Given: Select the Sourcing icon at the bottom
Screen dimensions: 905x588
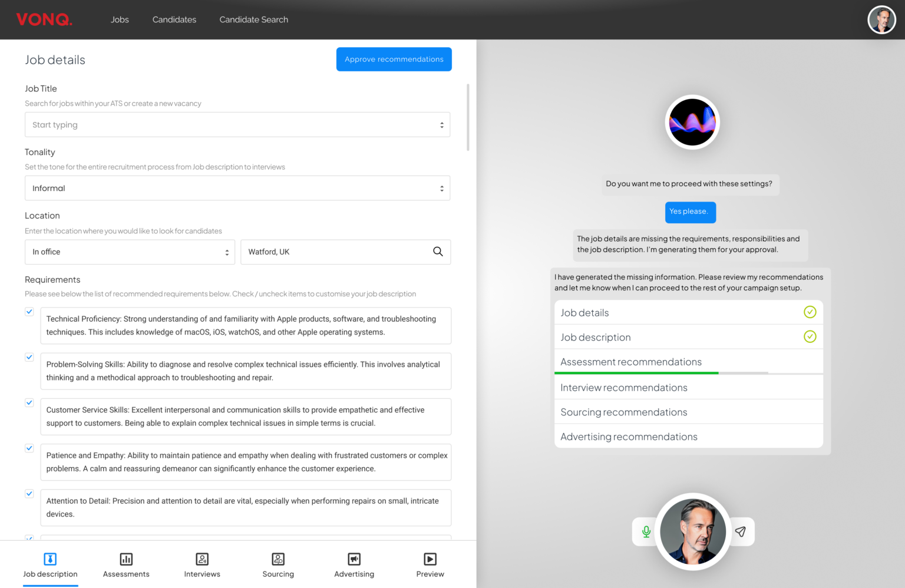Looking at the screenshot, I should (x=278, y=559).
